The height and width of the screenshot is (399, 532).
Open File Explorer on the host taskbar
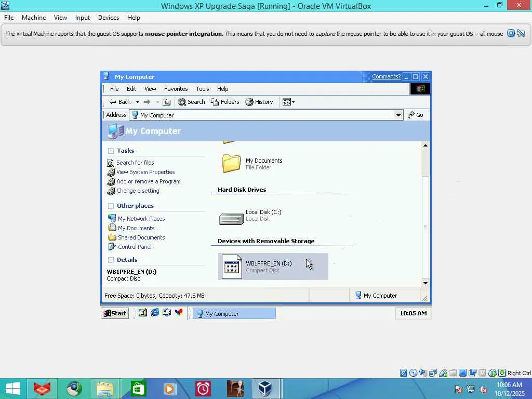click(105, 389)
